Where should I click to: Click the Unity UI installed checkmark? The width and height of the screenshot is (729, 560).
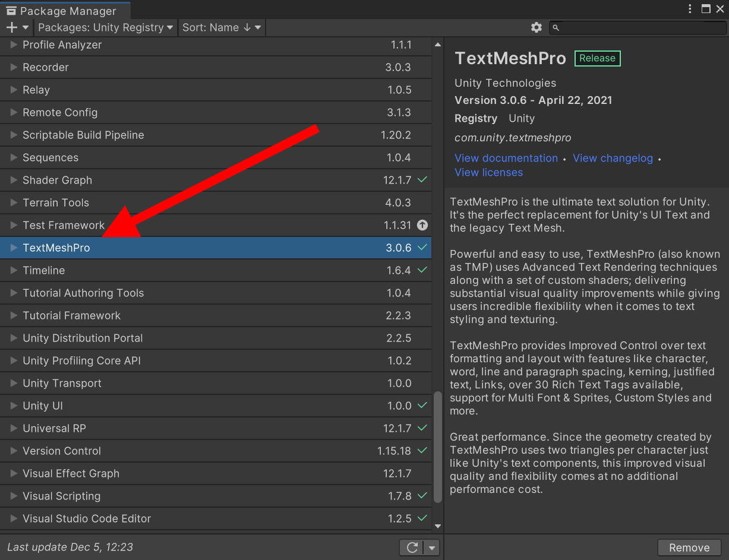[x=422, y=405]
